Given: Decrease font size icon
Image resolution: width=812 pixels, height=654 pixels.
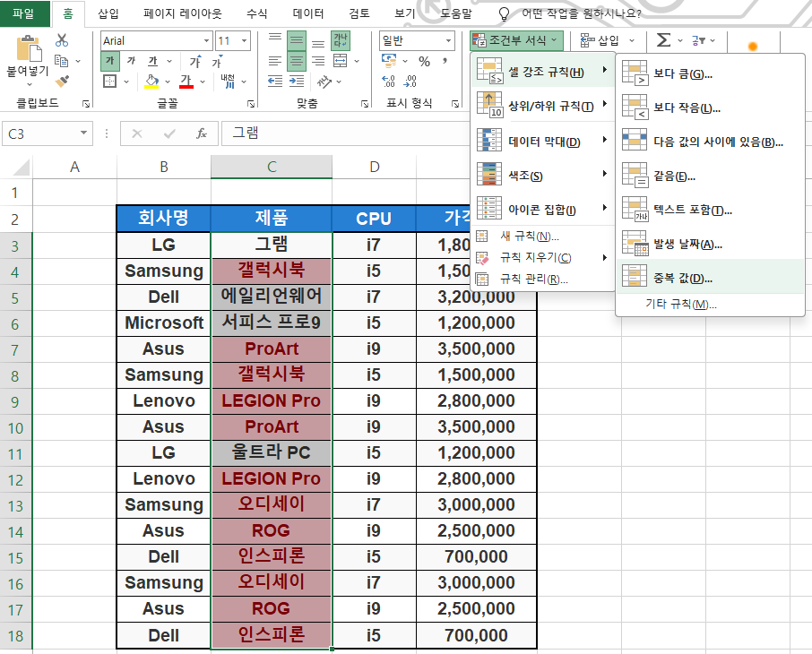Looking at the screenshot, I should point(217,61).
